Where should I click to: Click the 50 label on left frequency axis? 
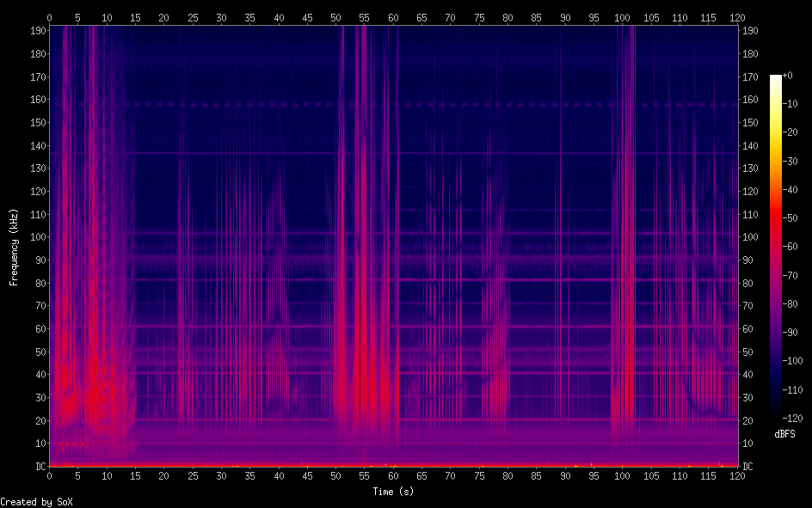(40, 352)
